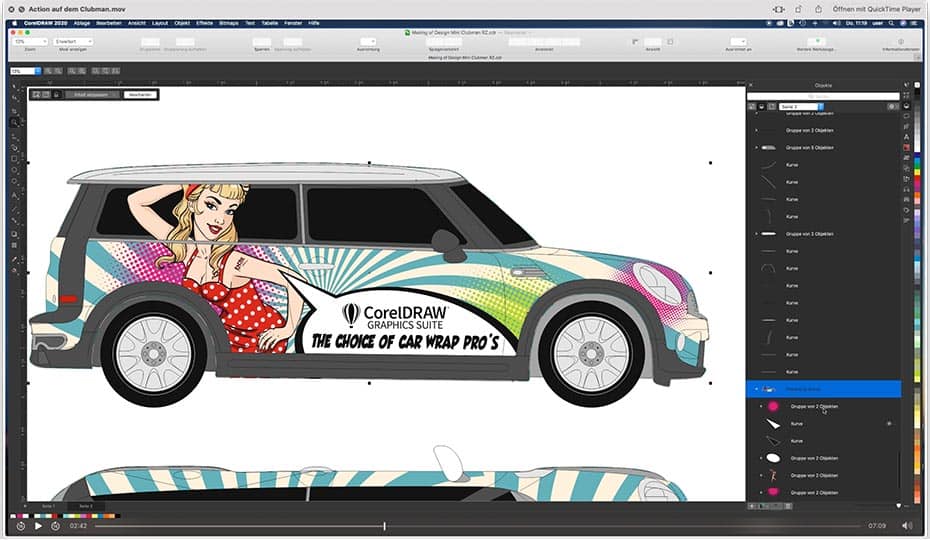Viewport: 930px width, 540px height.
Task: Open the Erweitert mode dropdown
Action: click(73, 42)
